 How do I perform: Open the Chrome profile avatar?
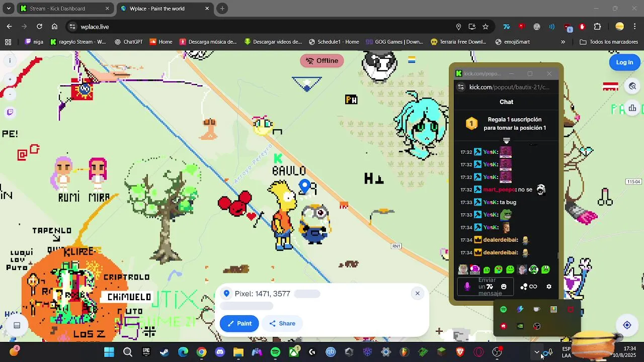tap(620, 27)
